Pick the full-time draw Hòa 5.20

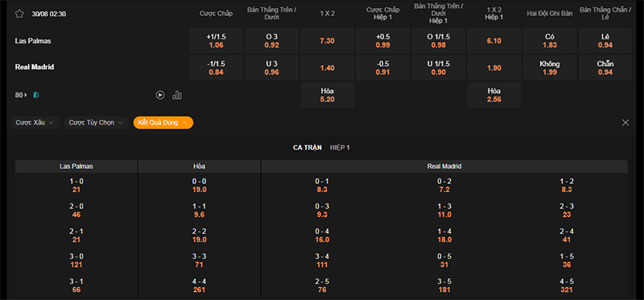[328, 95]
